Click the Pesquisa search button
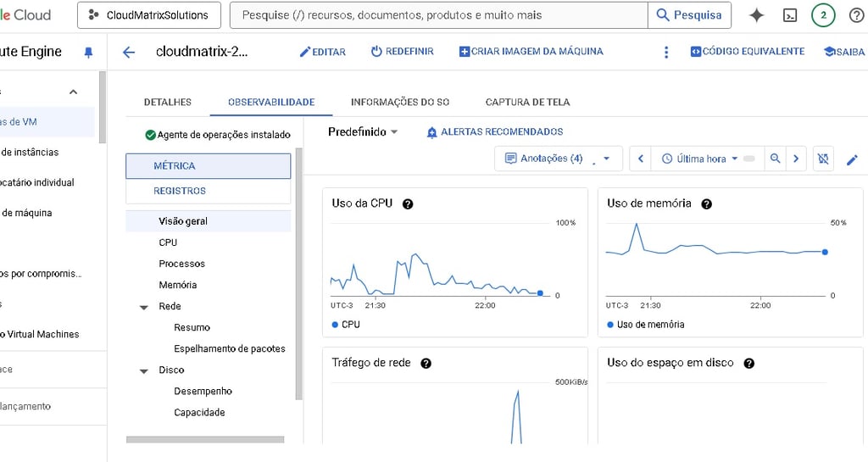The width and height of the screenshot is (868, 462). tap(689, 15)
